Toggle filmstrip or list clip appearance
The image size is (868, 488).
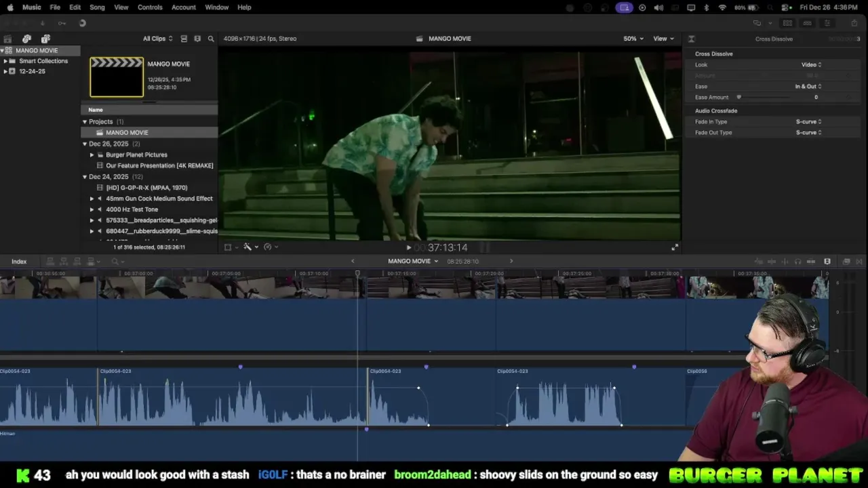[x=184, y=39]
